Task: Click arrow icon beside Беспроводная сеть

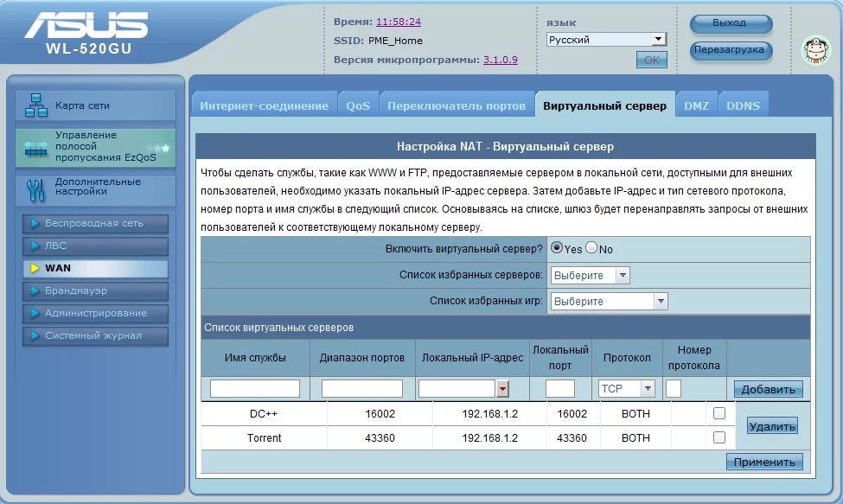Action: point(35,224)
